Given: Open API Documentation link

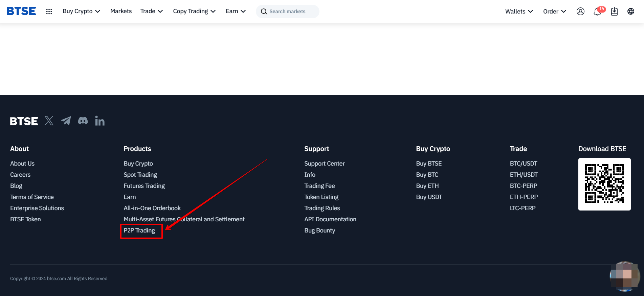Looking at the screenshot, I should point(330,219).
